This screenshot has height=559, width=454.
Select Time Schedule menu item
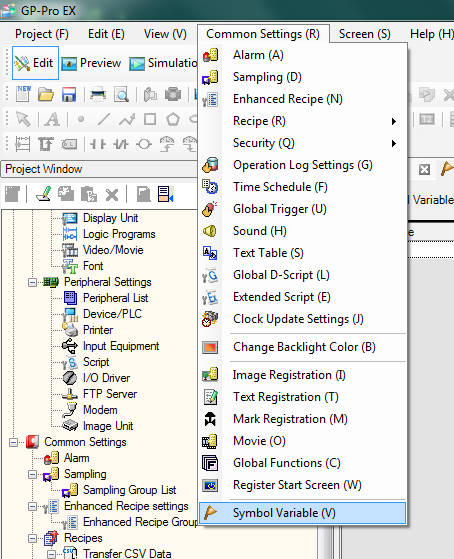point(302,187)
